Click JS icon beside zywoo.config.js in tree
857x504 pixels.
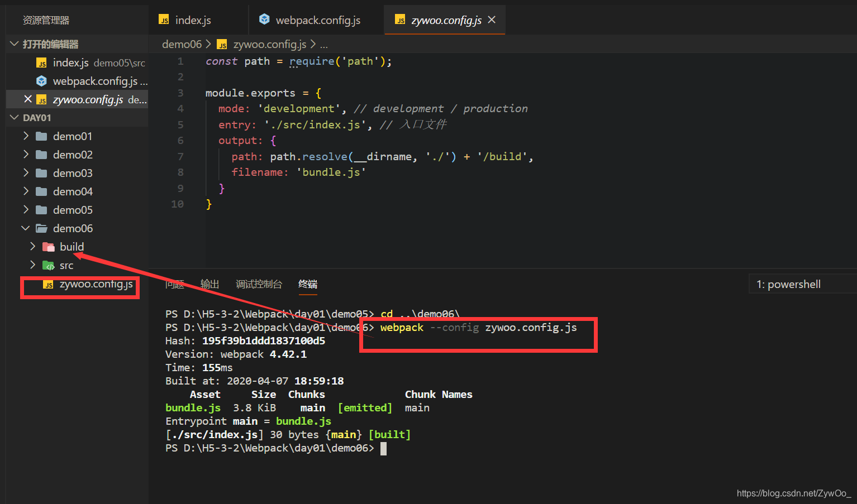tap(49, 284)
